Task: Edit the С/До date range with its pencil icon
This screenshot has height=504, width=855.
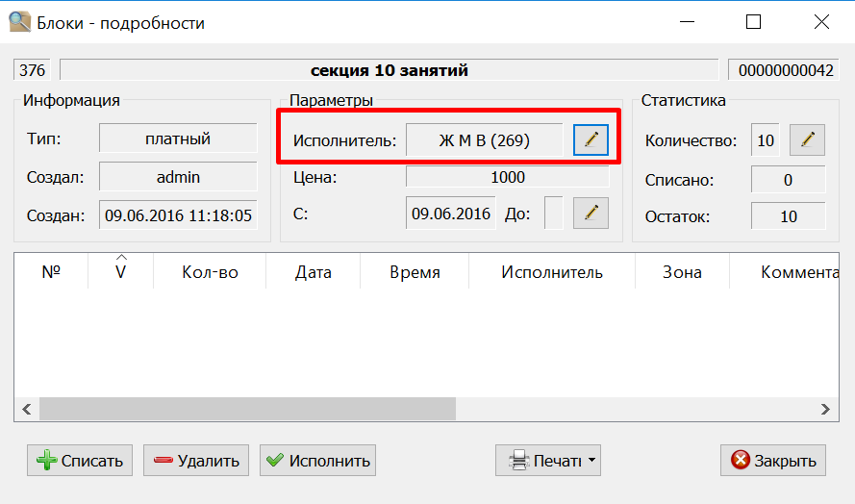Action: coord(591,213)
